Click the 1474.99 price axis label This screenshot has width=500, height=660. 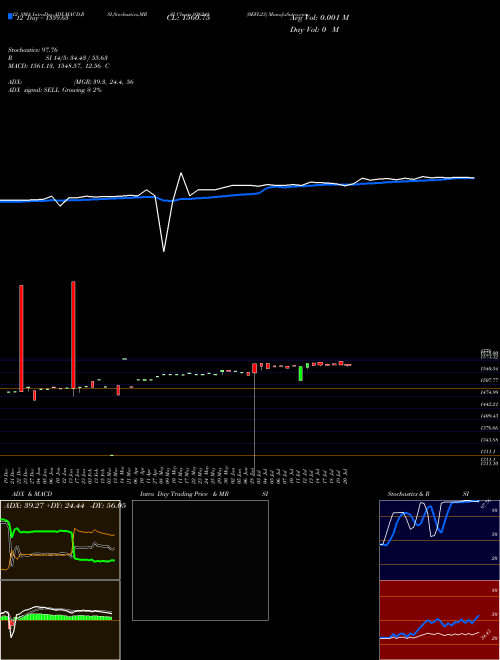tap(489, 392)
